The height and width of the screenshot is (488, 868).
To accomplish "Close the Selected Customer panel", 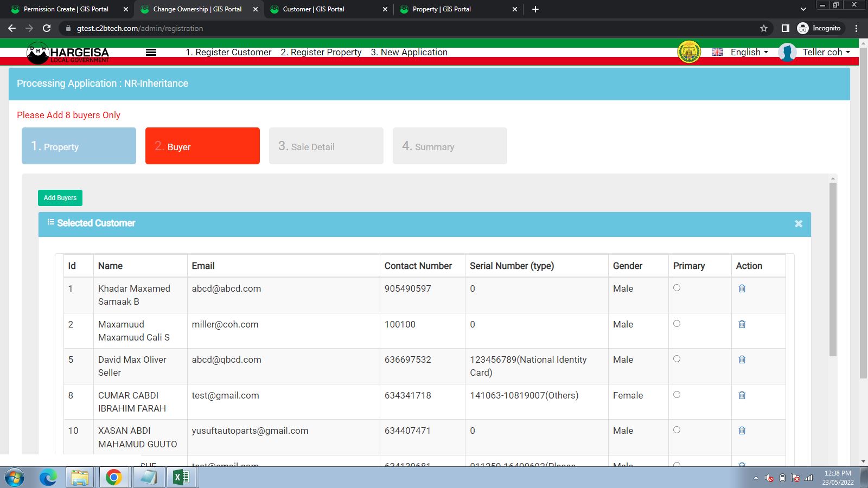I will tap(799, 223).
